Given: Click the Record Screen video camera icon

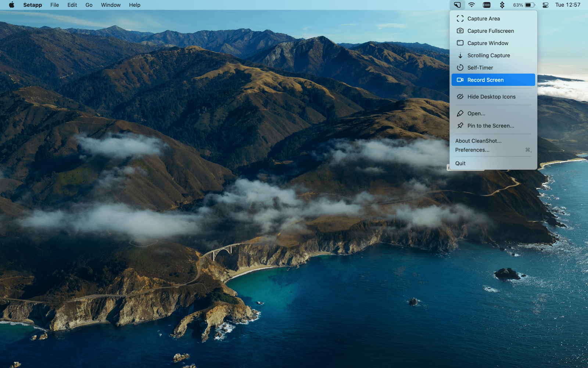Looking at the screenshot, I should (460, 79).
